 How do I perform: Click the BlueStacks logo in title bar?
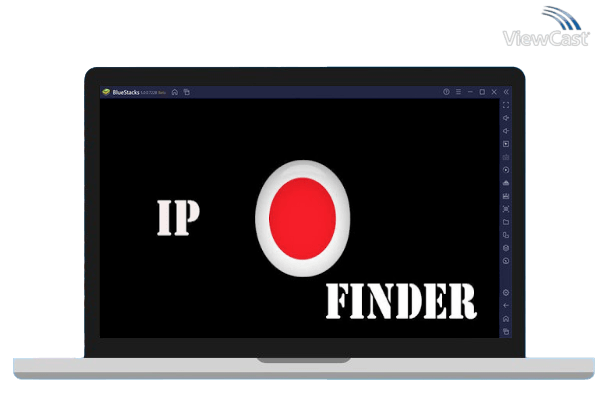click(x=106, y=92)
